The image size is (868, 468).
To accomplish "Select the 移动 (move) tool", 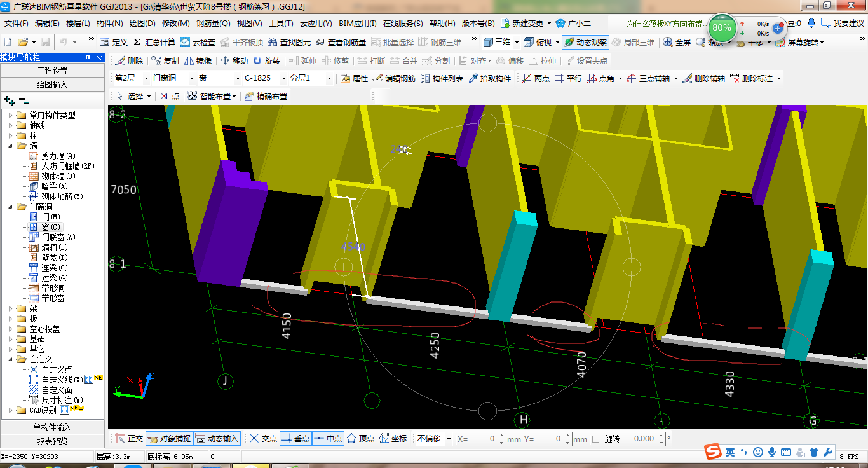I will click(234, 61).
